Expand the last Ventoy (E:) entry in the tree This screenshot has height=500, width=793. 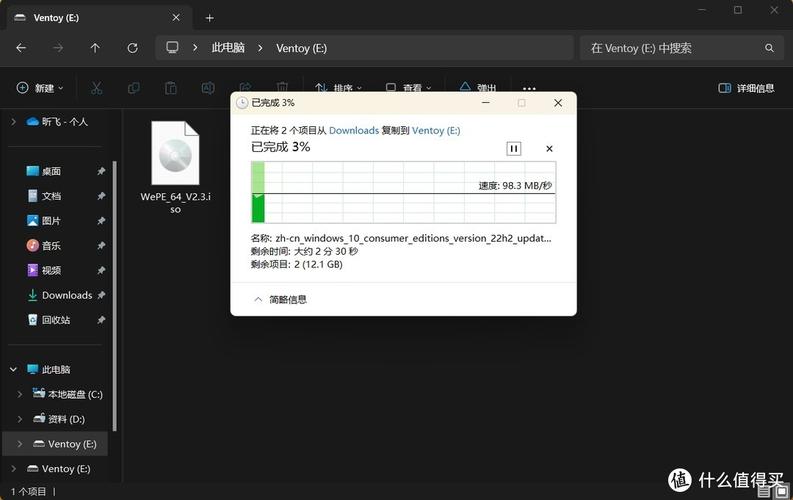[x=14, y=469]
